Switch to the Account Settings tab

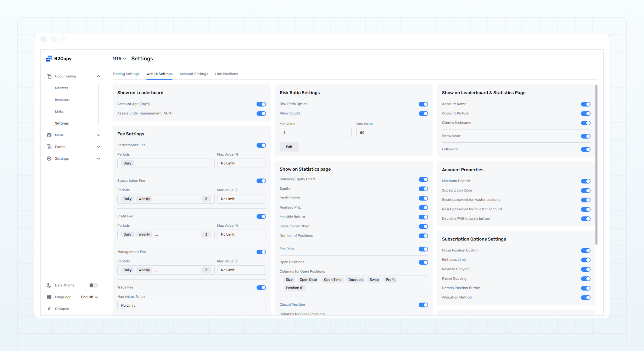click(x=194, y=74)
